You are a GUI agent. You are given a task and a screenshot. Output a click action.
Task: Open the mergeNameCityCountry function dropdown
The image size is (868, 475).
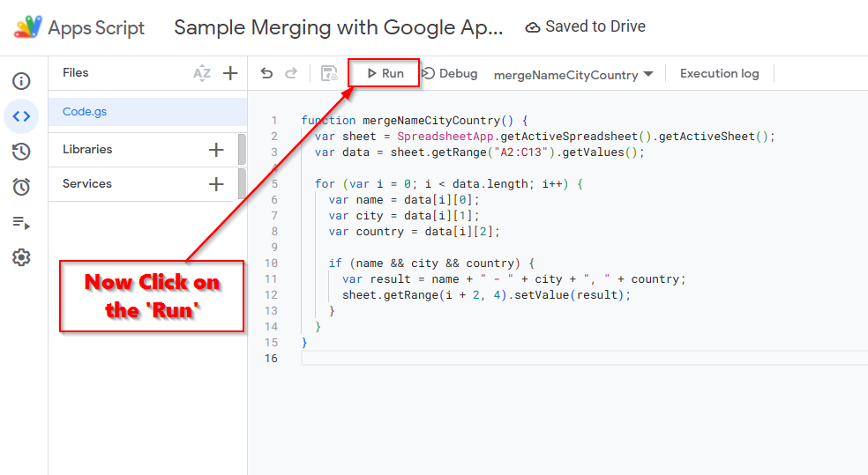point(573,75)
